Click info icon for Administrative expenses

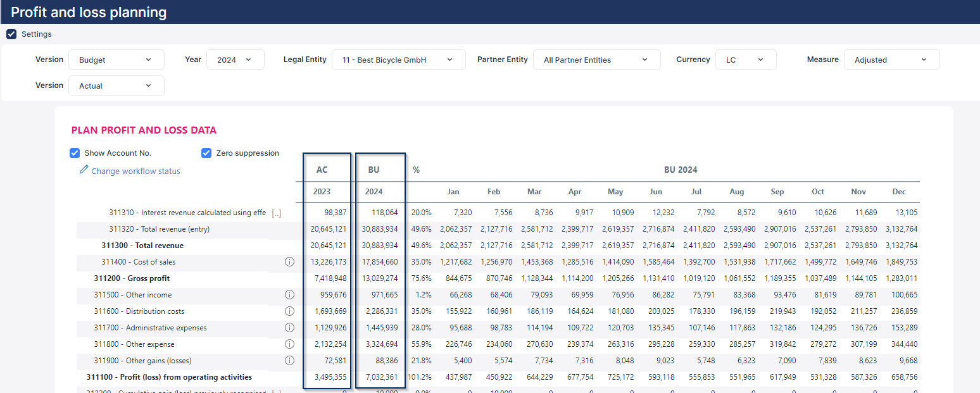click(x=290, y=328)
